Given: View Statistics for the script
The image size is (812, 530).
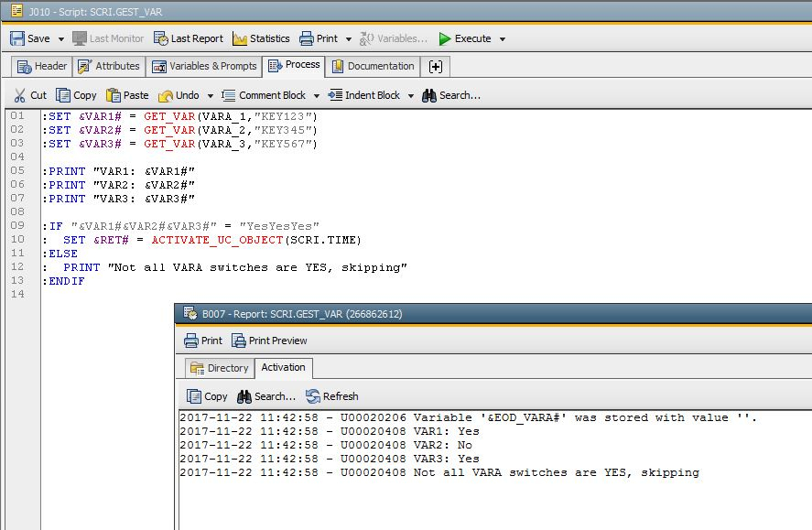Looking at the screenshot, I should coord(262,38).
